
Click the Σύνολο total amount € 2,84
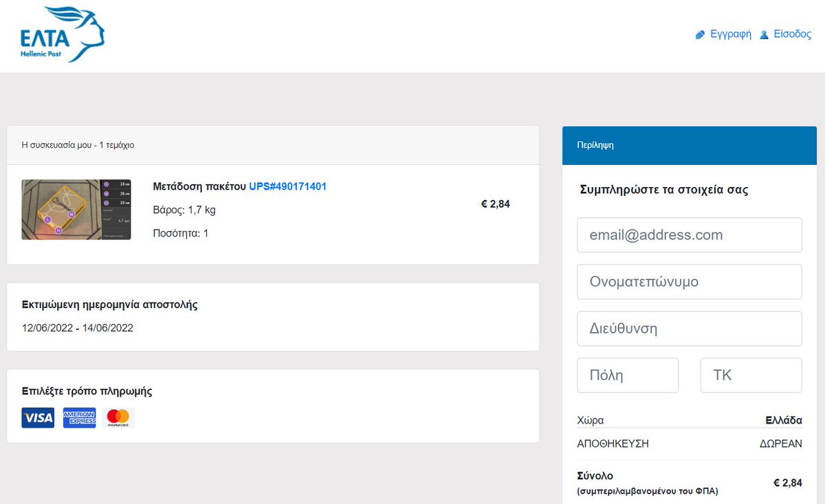pyautogui.click(x=788, y=483)
